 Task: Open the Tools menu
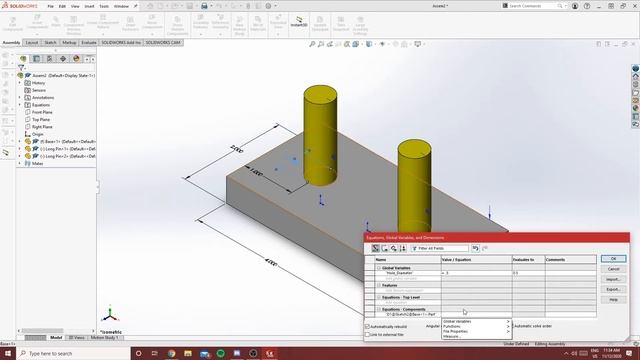point(104,6)
